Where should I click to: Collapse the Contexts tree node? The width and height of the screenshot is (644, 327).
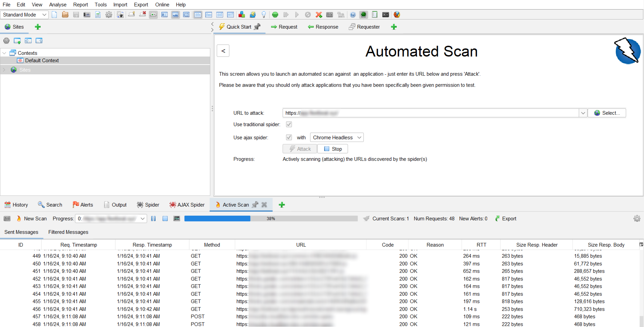[4, 53]
